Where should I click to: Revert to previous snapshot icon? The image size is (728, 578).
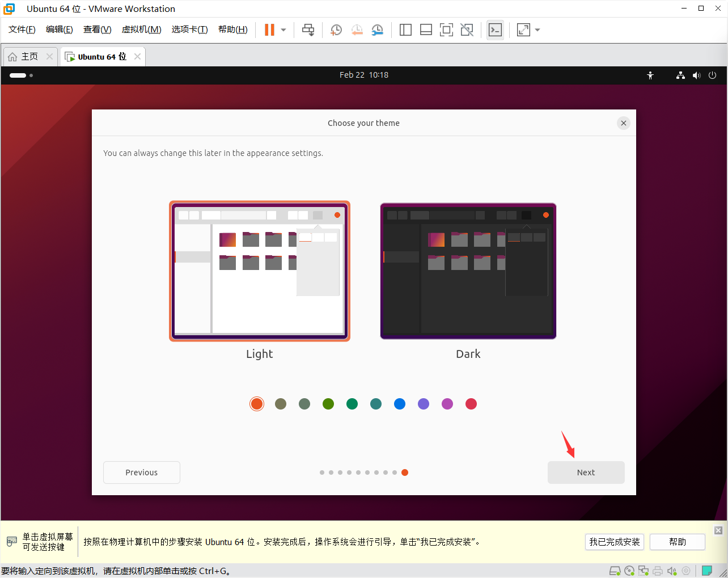pyautogui.click(x=357, y=30)
